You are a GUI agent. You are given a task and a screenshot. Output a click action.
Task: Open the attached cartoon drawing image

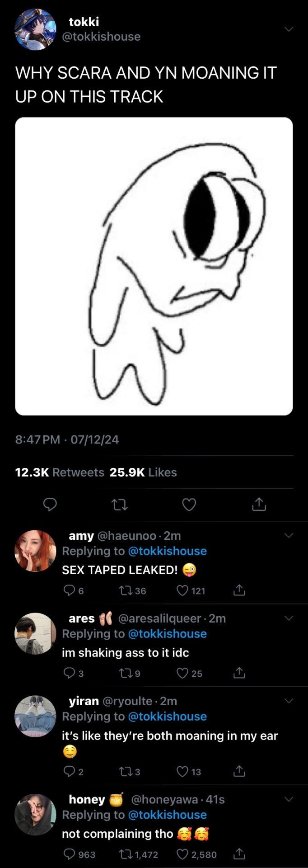154,266
